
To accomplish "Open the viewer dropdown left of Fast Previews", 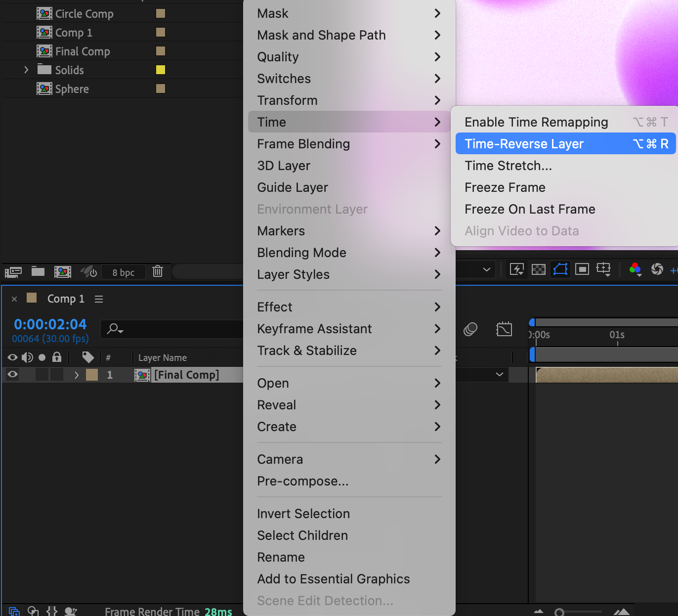I will pos(487,269).
